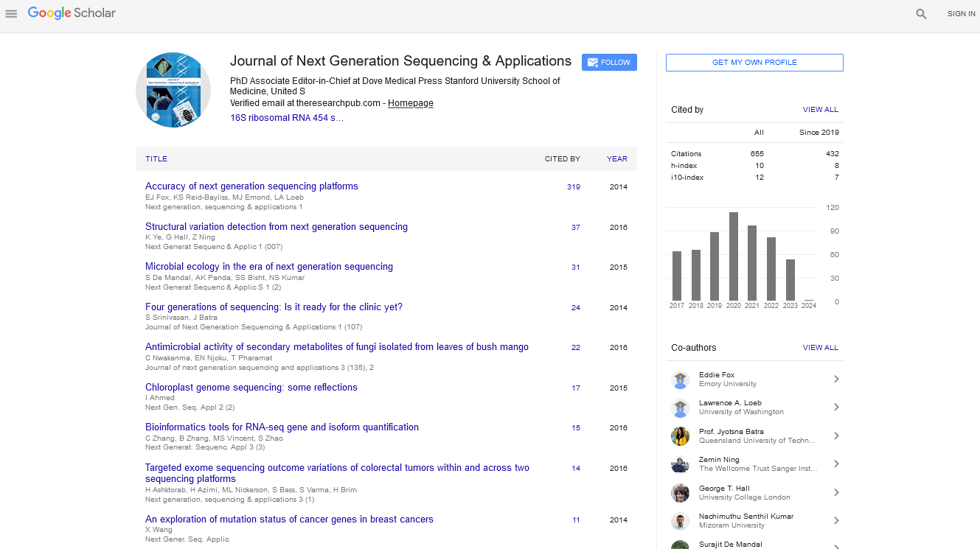Click Zemin Ning's profile photo
This screenshot has width=980, height=549.
[680, 464]
